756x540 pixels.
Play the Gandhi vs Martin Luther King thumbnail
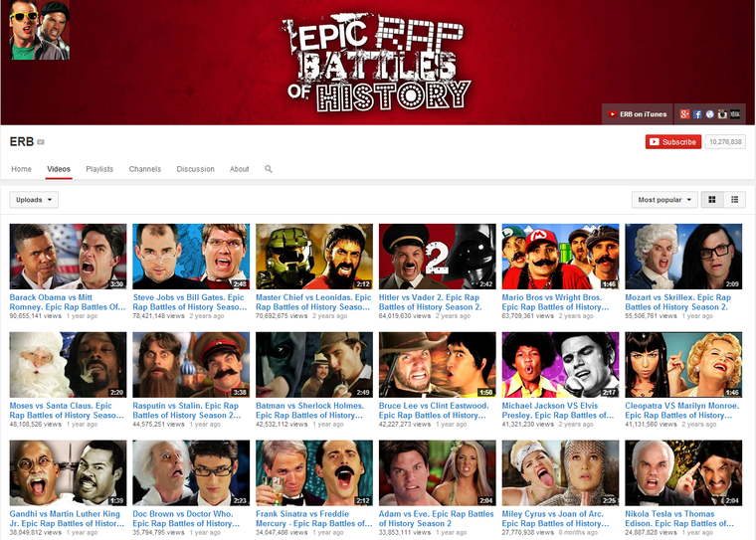(x=68, y=472)
